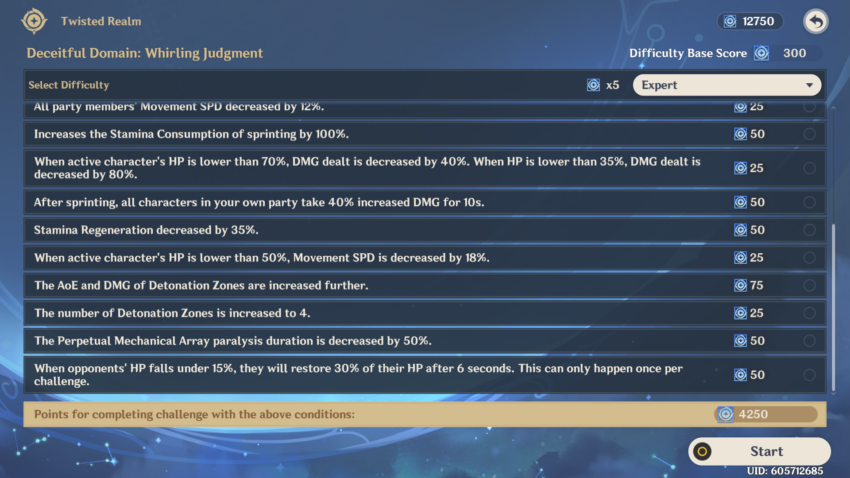The width and height of the screenshot is (850, 478).
Task: Click the Twisted Realm compass icon
Action: click(x=35, y=20)
